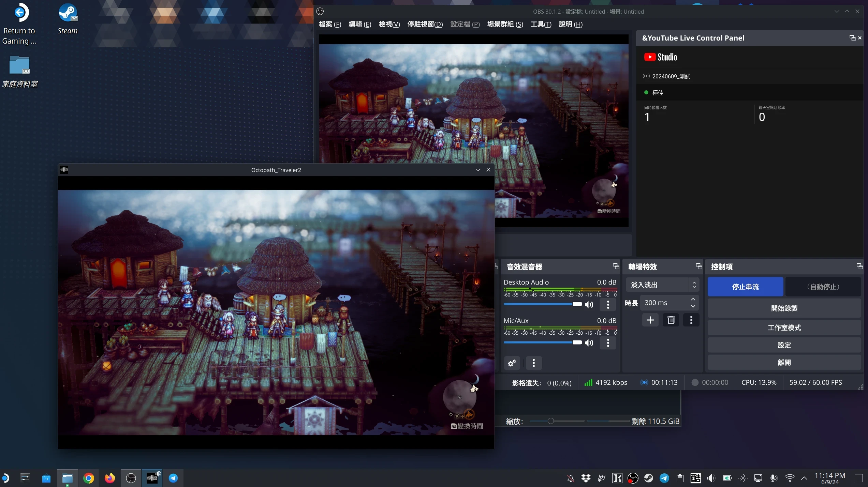Open clipboard manager in system tray
Screen dimensions: 868x487
(x=680, y=478)
